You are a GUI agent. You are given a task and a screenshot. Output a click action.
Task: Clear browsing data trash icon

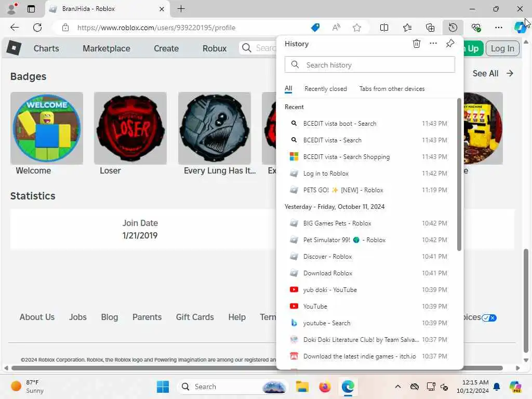417,44
